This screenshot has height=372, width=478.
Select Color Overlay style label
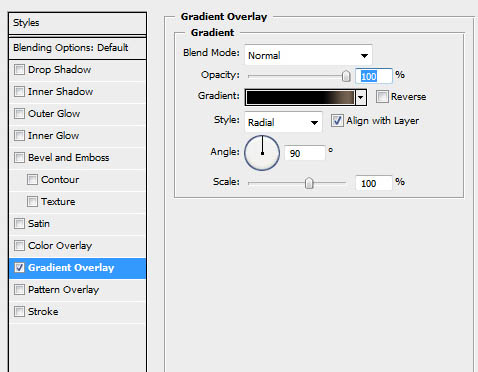click(60, 246)
